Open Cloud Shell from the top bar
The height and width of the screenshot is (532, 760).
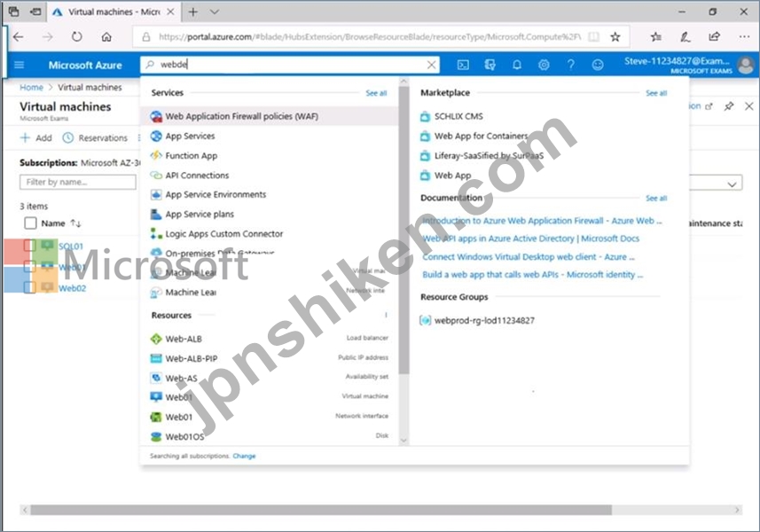coord(463,65)
